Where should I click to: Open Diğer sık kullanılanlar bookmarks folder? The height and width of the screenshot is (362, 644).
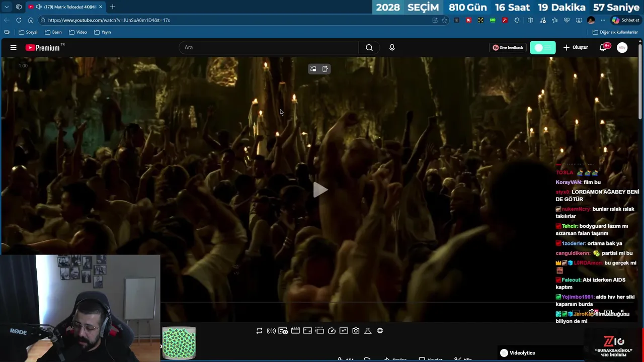coord(615,32)
